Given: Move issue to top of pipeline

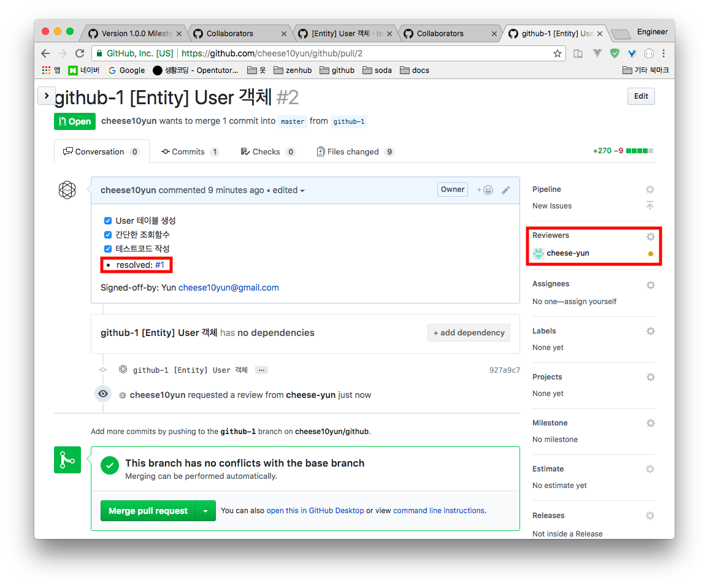Looking at the screenshot, I should pyautogui.click(x=650, y=205).
